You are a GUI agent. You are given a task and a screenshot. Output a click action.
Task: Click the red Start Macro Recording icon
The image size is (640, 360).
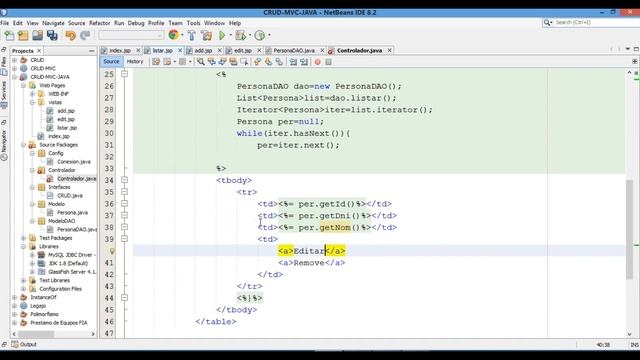[318, 62]
